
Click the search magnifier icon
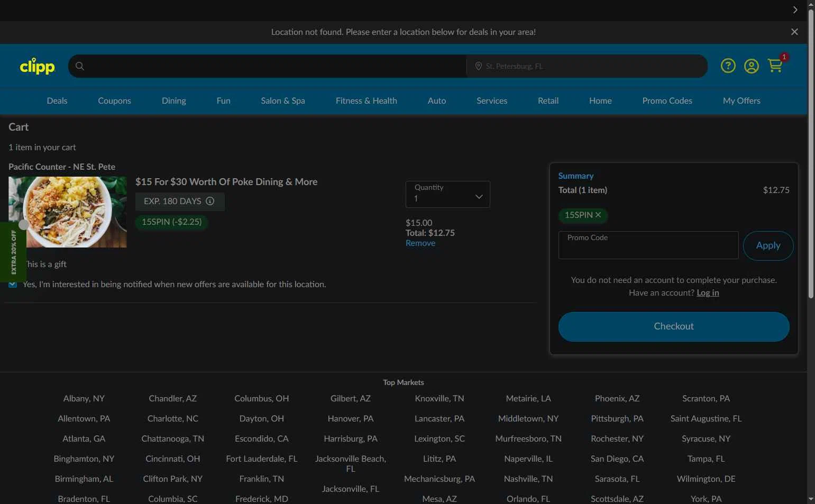coord(80,66)
